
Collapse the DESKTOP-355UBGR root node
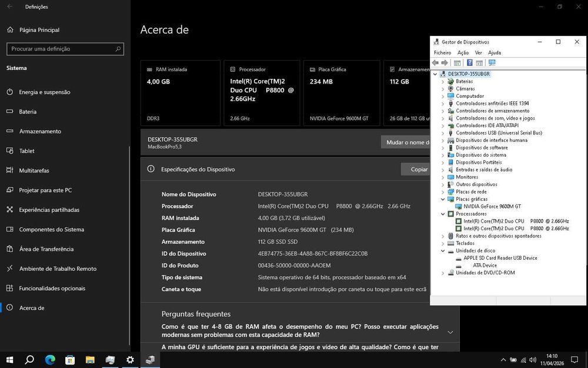click(x=435, y=74)
